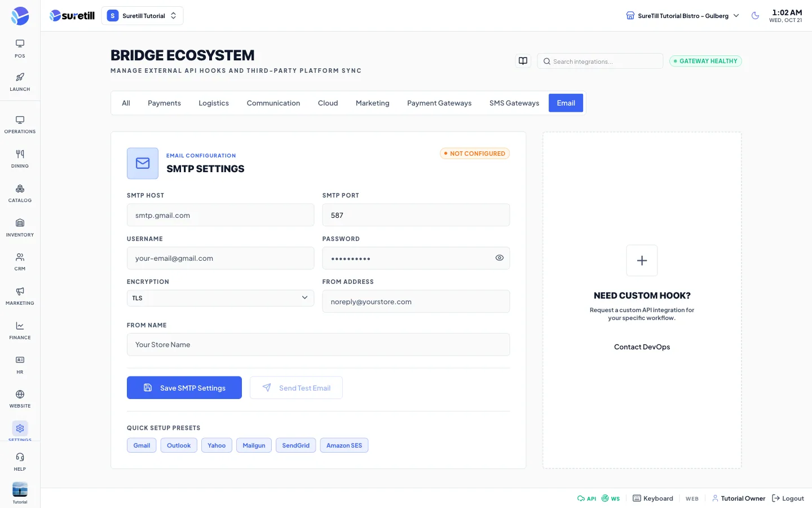Image resolution: width=812 pixels, height=508 pixels.
Task: Switch to the Logistics tab
Action: point(214,103)
